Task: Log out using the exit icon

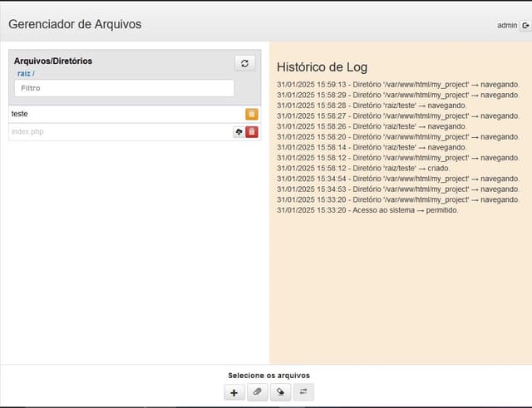Action: (x=525, y=26)
